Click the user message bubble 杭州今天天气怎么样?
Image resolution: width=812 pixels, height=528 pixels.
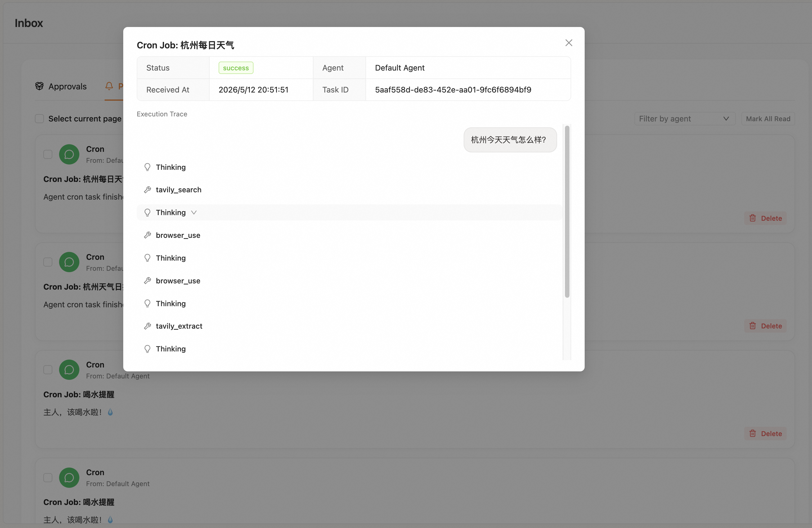point(510,140)
